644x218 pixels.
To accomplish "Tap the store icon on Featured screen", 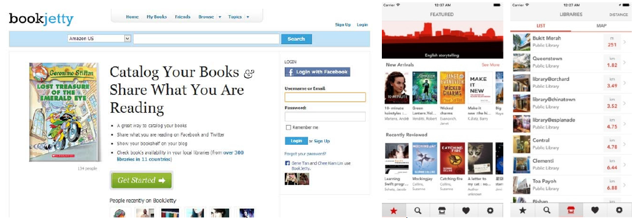I will coord(442,210).
